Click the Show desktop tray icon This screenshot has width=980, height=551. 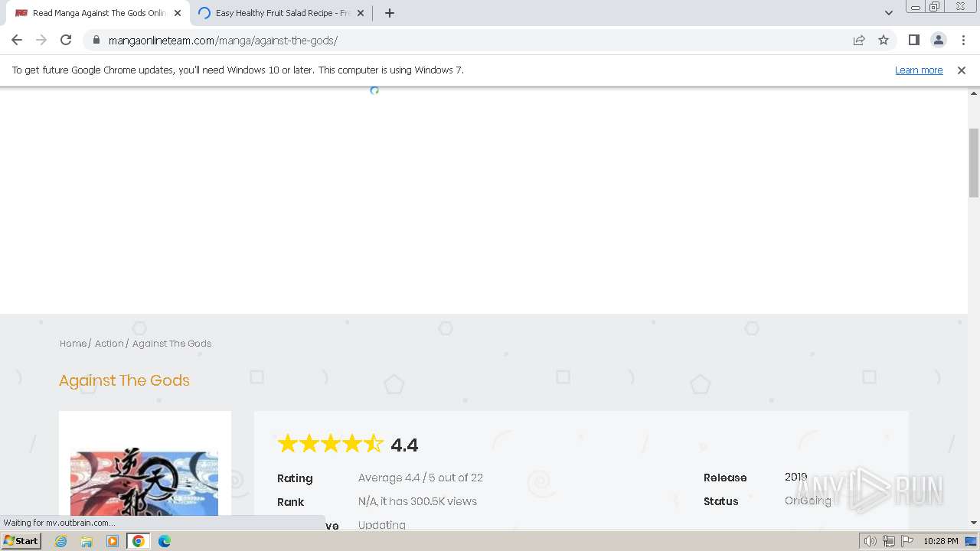point(972,541)
